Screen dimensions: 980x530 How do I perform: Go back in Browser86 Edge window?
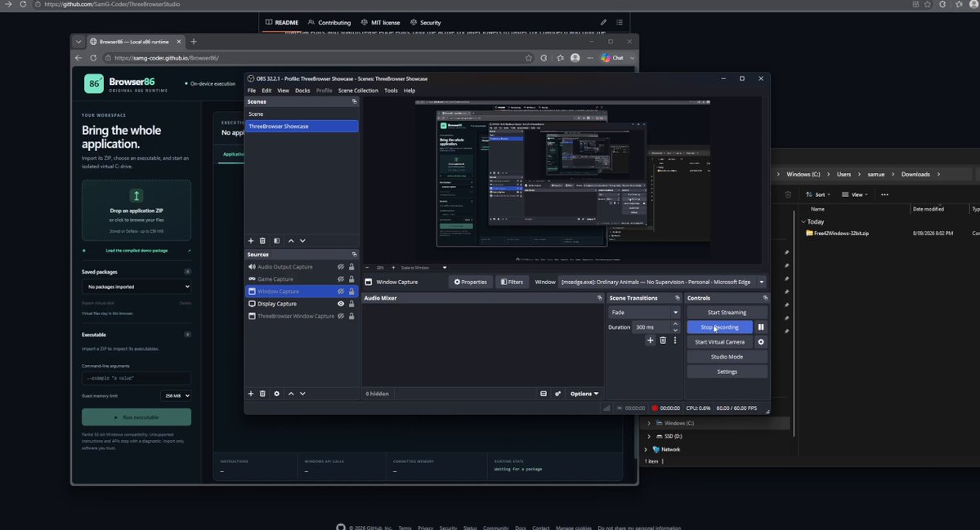78,58
